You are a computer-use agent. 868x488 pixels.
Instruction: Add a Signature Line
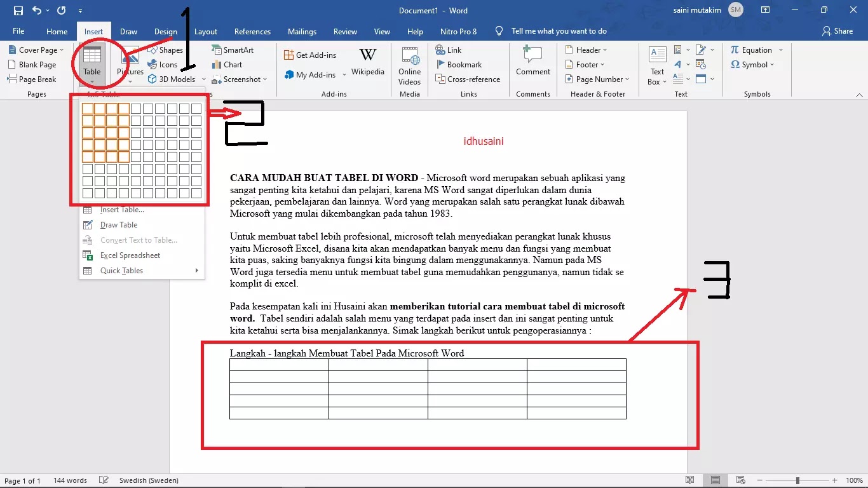pos(705,50)
